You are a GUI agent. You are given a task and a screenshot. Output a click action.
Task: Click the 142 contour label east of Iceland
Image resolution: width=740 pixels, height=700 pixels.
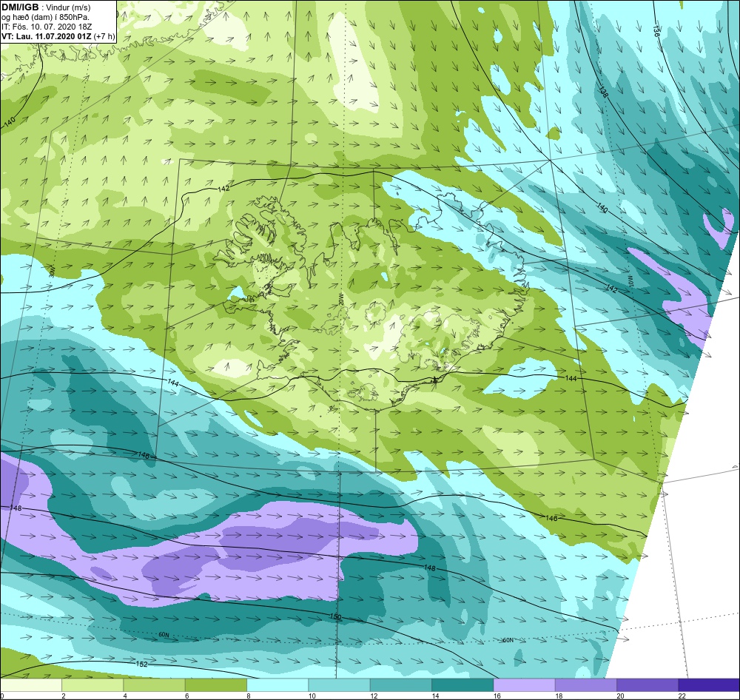pos(611,289)
